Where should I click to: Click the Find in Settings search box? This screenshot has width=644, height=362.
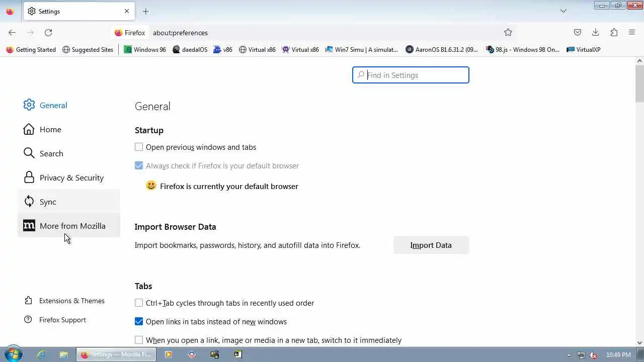pyautogui.click(x=411, y=75)
